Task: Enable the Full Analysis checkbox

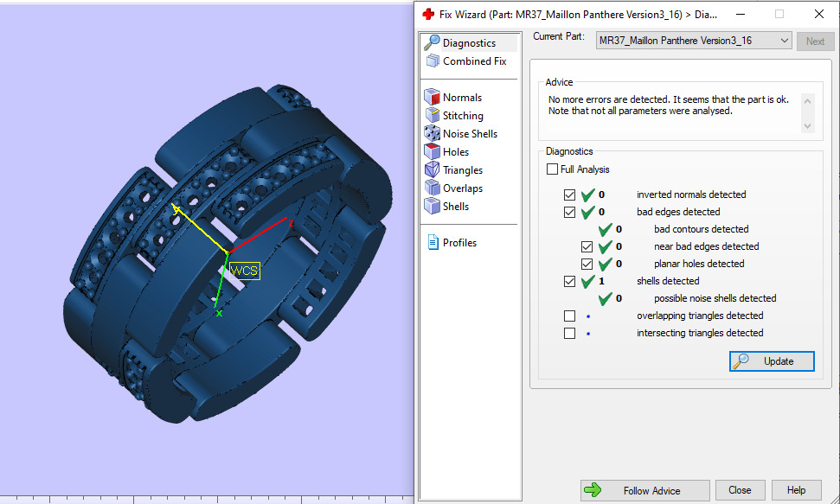Action: coord(552,169)
